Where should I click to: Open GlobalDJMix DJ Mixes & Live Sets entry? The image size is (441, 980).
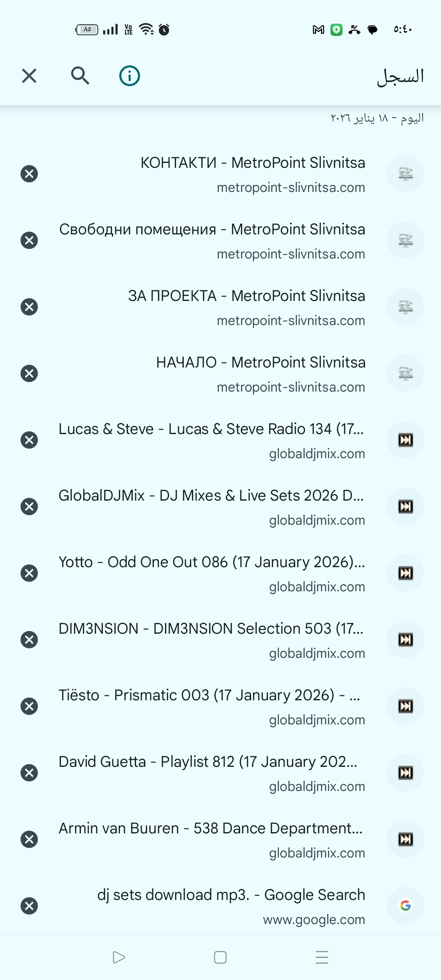click(x=220, y=506)
